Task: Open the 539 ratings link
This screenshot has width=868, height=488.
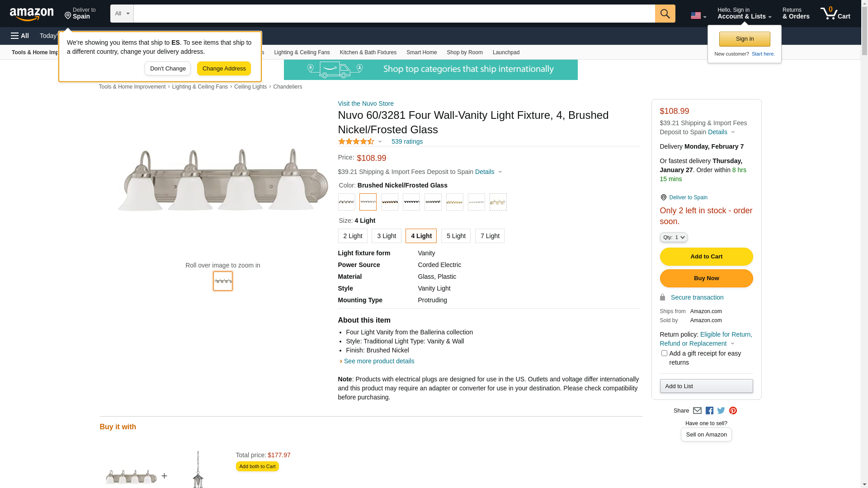Action: 407,141
